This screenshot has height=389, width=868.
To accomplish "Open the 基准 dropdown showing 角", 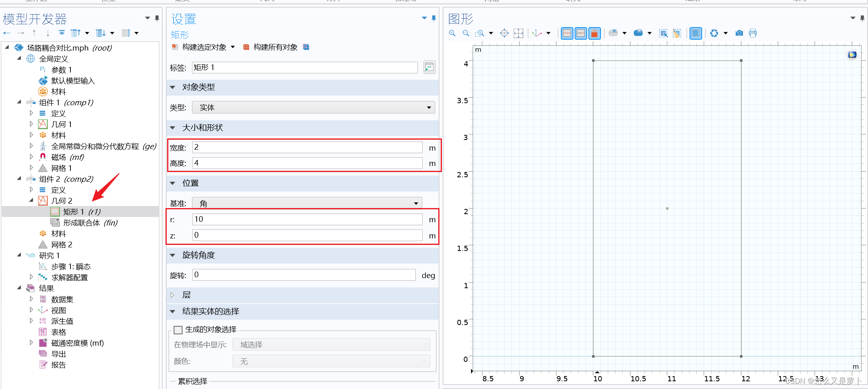I will (x=307, y=203).
